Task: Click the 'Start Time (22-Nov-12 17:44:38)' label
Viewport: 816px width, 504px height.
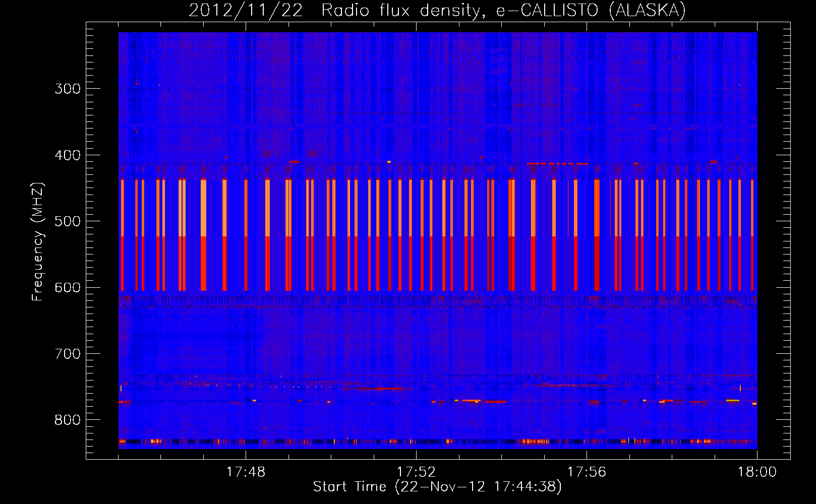Action: pos(437,487)
